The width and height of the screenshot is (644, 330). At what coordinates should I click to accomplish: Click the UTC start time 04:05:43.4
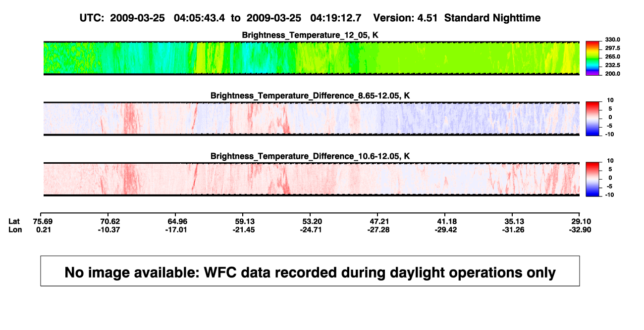point(199,18)
